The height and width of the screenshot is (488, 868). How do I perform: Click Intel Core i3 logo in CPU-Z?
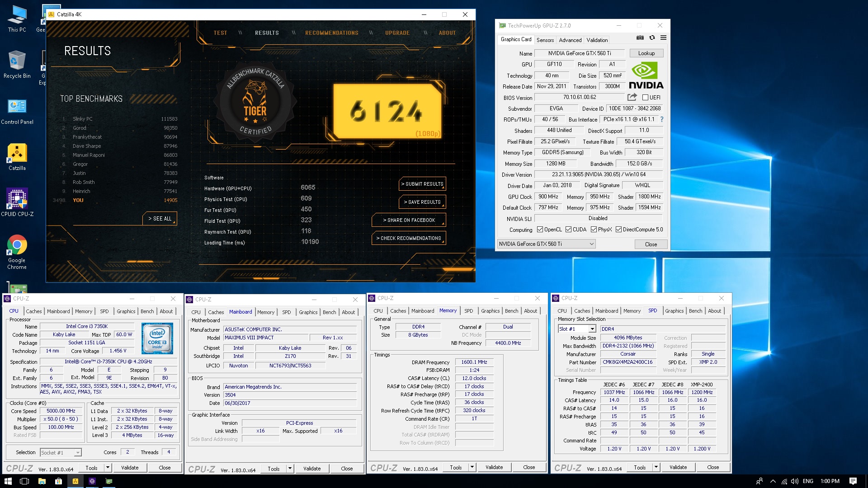[x=157, y=338]
